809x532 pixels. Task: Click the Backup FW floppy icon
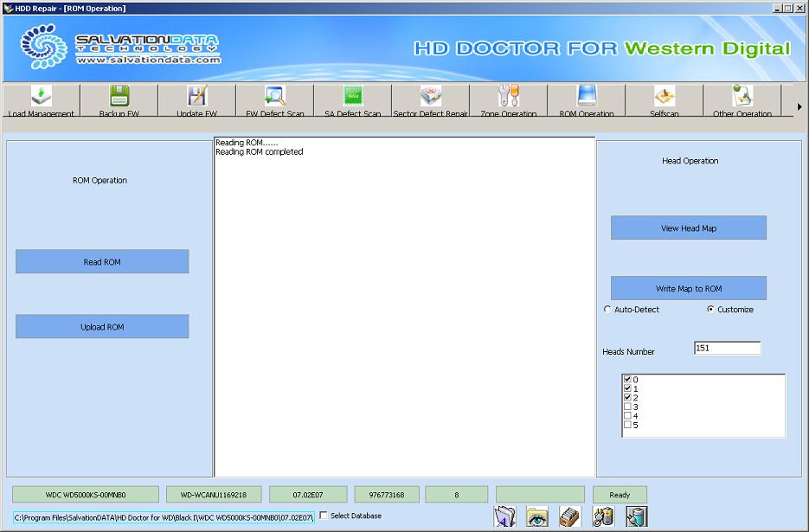119,96
